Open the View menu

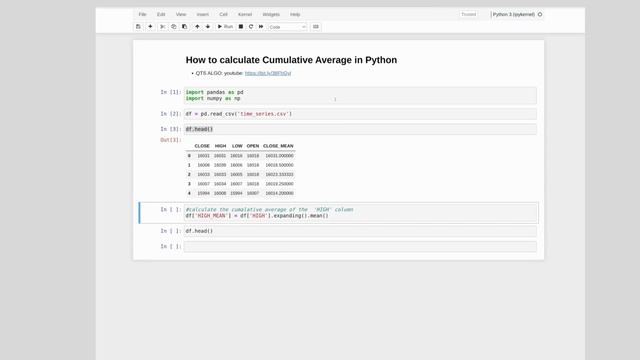coord(181,14)
